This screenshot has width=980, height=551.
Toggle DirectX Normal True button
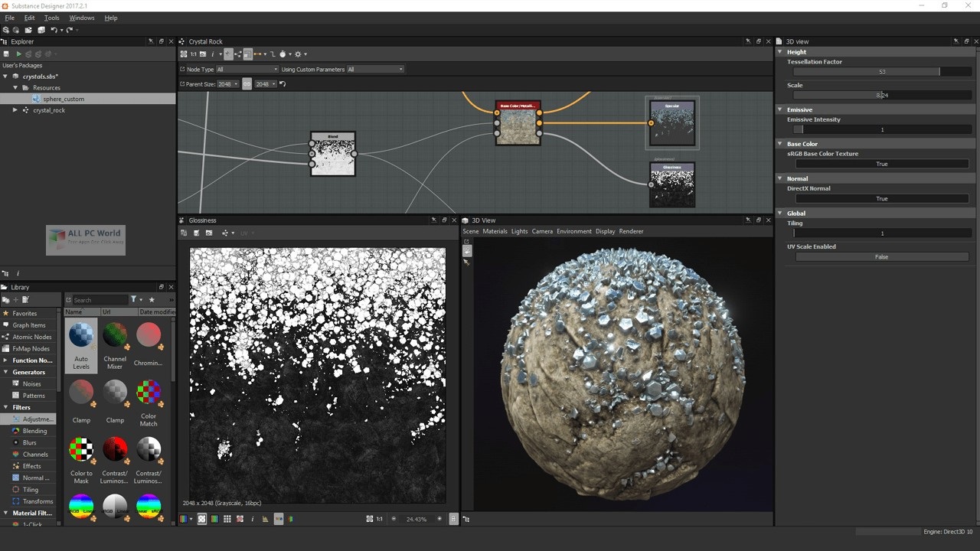click(x=881, y=198)
